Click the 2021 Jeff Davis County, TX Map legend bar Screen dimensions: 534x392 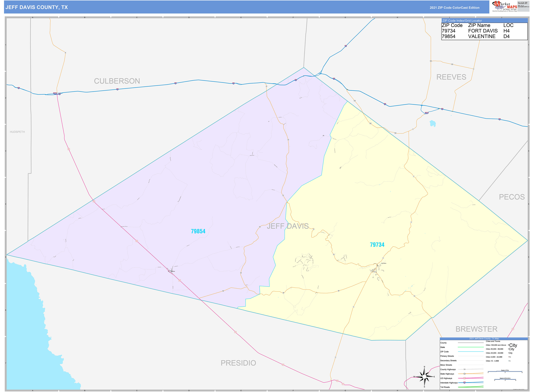coord(484,339)
